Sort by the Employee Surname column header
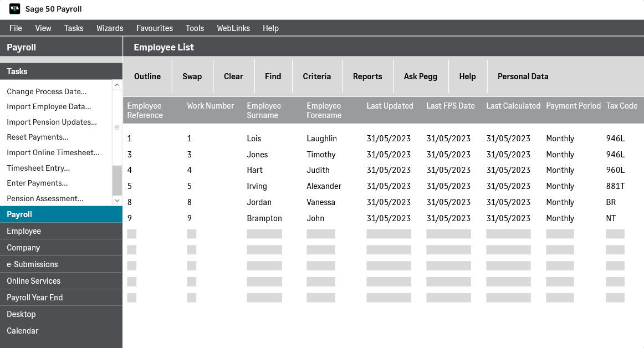 (x=264, y=110)
